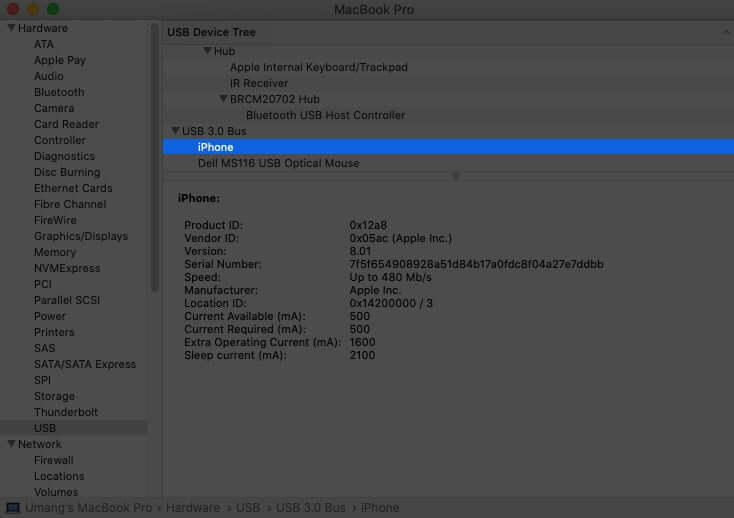This screenshot has width=734, height=518.
Task: Click the laptop icon in the path bar
Action: click(x=12, y=508)
